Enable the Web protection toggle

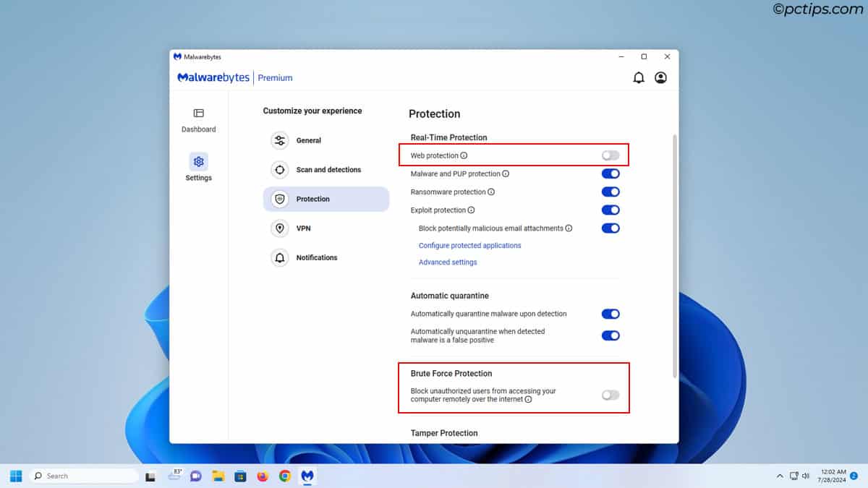click(610, 155)
